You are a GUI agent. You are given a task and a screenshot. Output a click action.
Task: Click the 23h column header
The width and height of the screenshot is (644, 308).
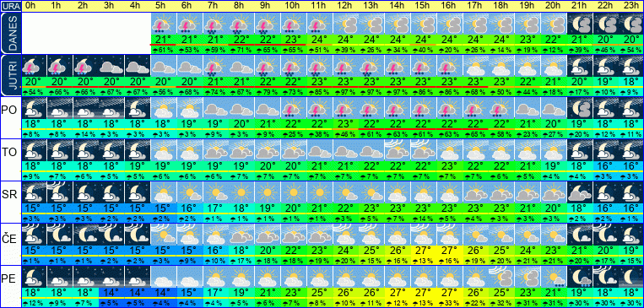631,6
